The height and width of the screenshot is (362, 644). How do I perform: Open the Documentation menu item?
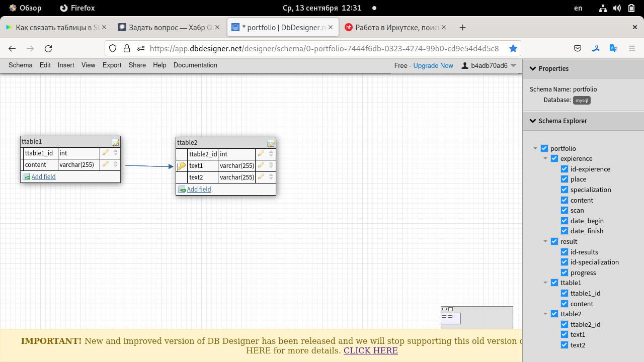point(195,65)
